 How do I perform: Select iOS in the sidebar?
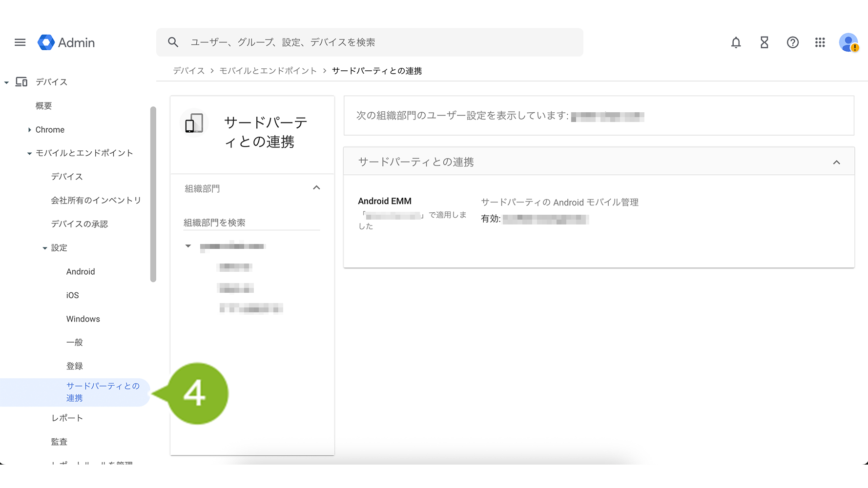(72, 295)
